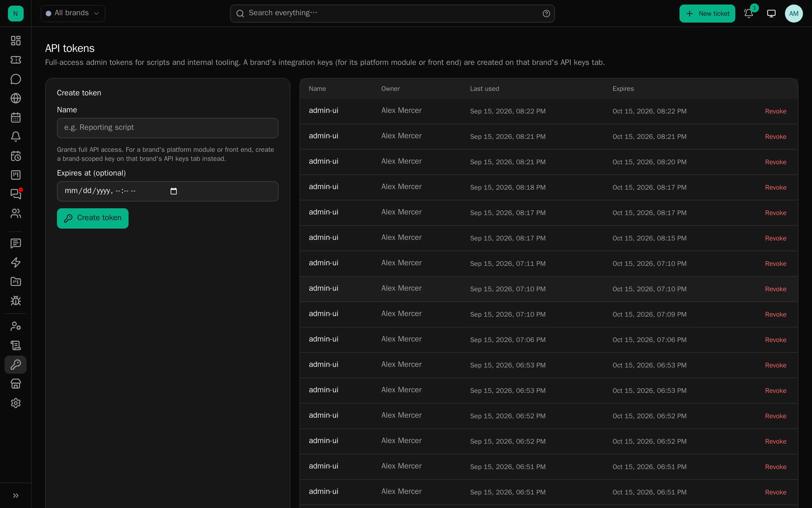Focus the Search everything field
The image size is (812, 508).
pos(392,14)
